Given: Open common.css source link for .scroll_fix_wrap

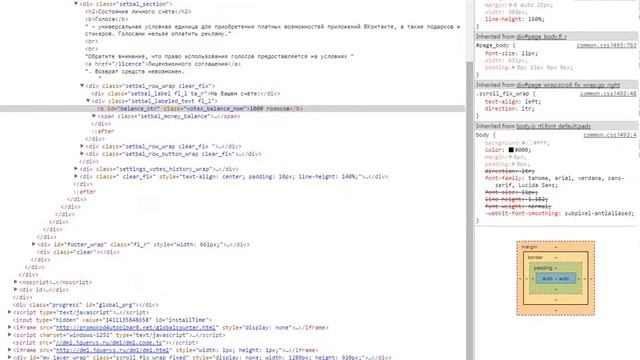Looking at the screenshot, I should [x=608, y=93].
